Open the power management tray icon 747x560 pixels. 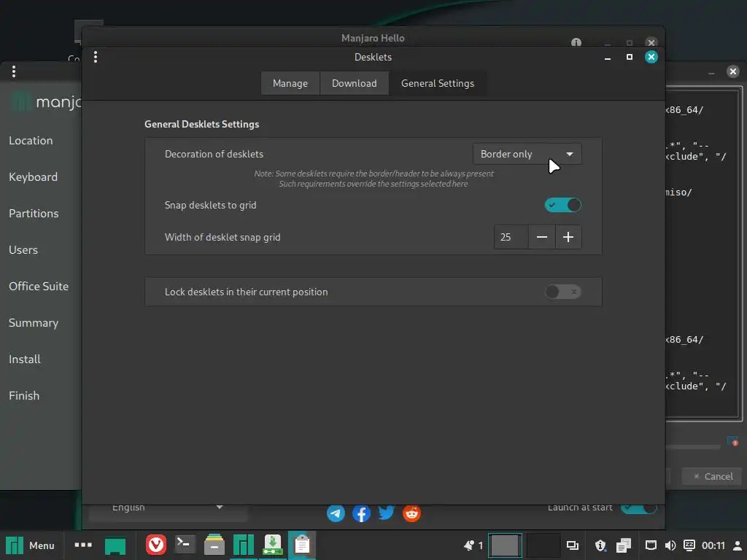tap(689, 545)
